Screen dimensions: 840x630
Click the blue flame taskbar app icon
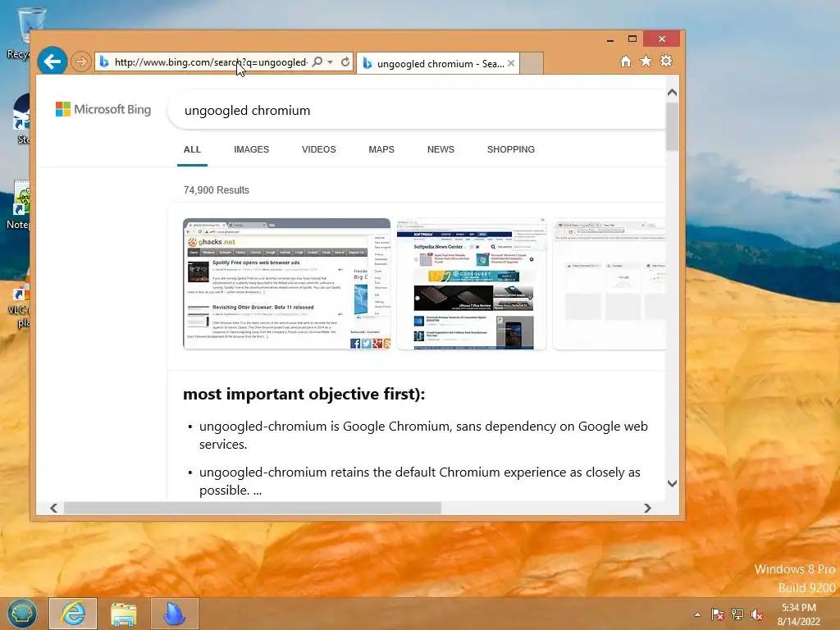coord(174,614)
